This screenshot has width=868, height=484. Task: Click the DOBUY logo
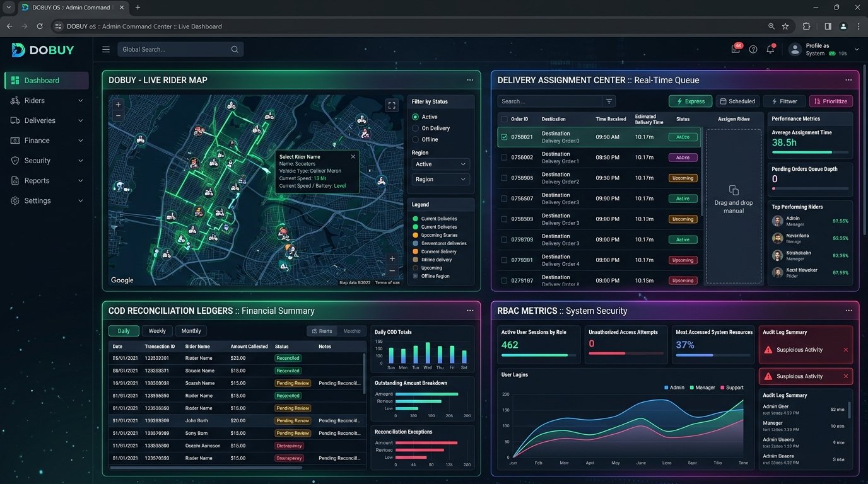[43, 50]
